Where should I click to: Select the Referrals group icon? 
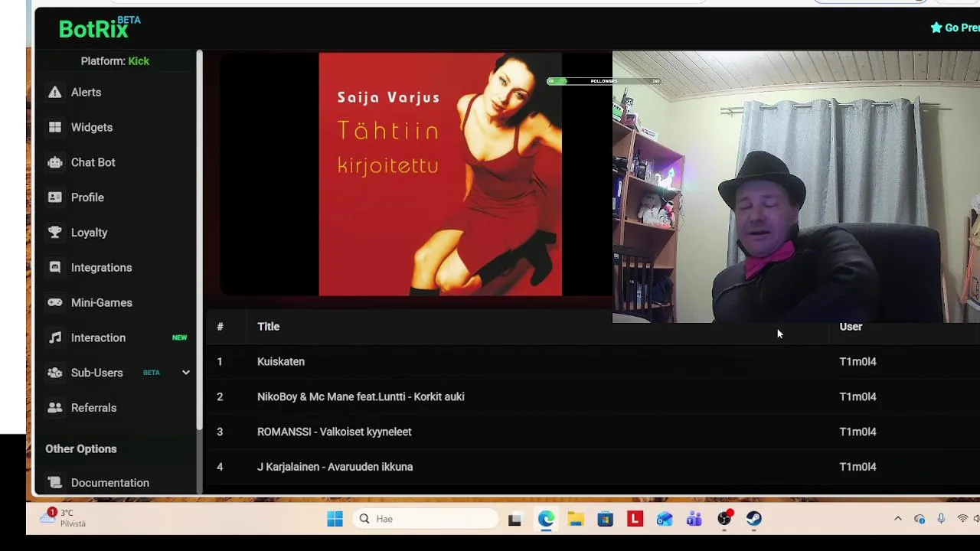pyautogui.click(x=54, y=408)
